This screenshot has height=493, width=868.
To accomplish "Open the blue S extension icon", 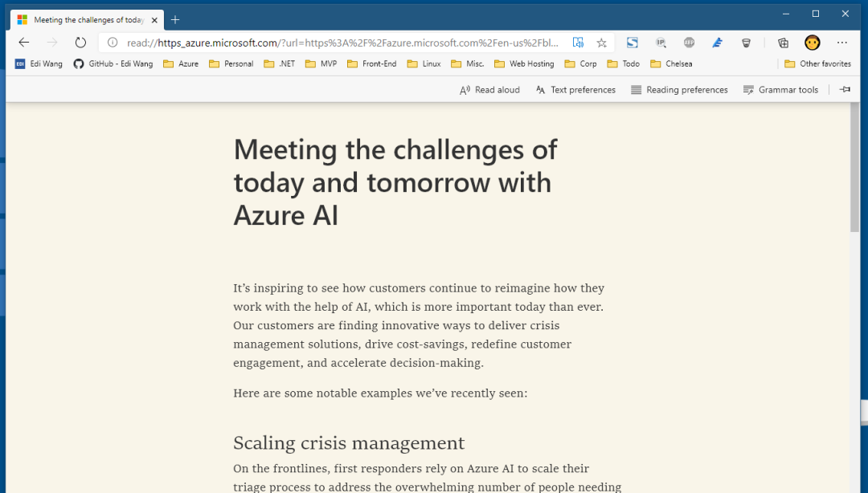I will click(633, 43).
